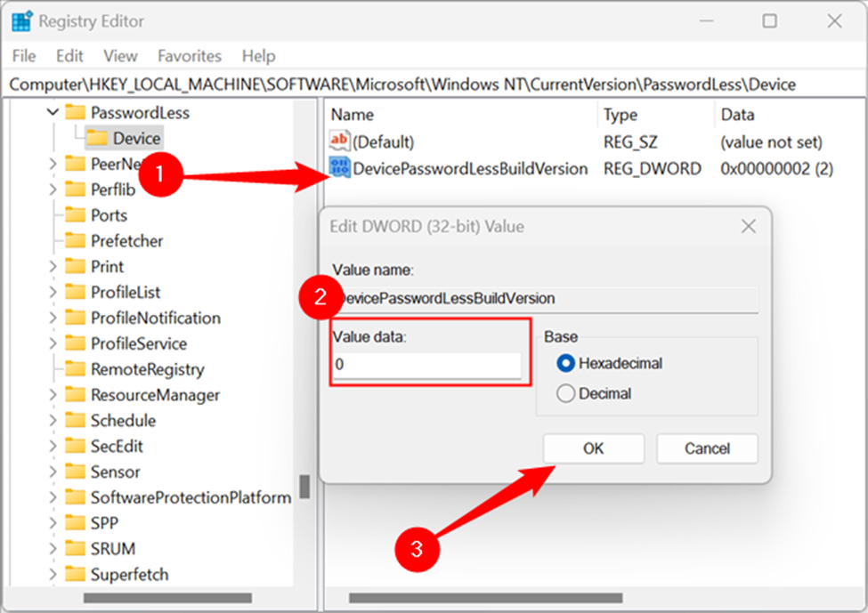This screenshot has height=613, width=868.
Task: Open the View menu
Action: click(120, 56)
